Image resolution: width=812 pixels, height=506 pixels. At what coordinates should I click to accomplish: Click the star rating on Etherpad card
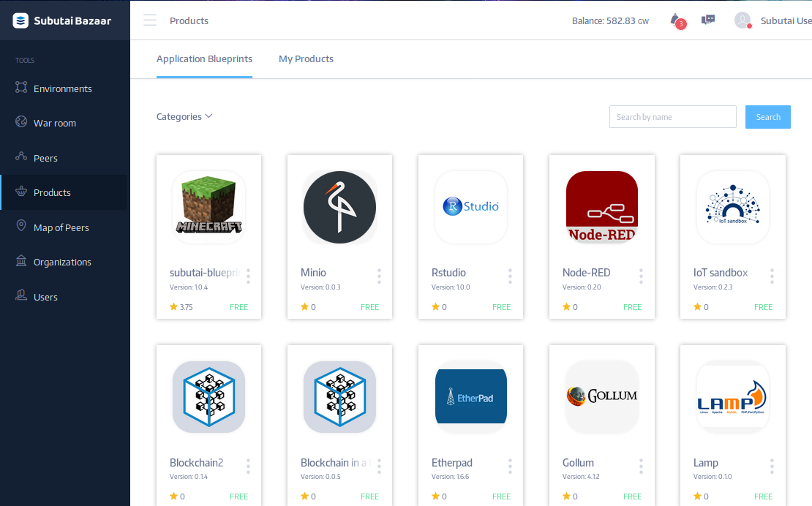[x=439, y=496]
